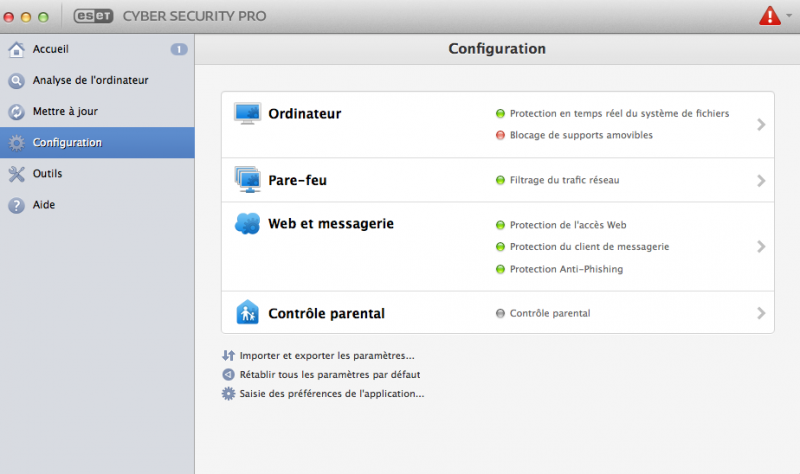Screen dimensions: 800x474
Task: Click the Contrôle parental family icon
Action: 247,312
